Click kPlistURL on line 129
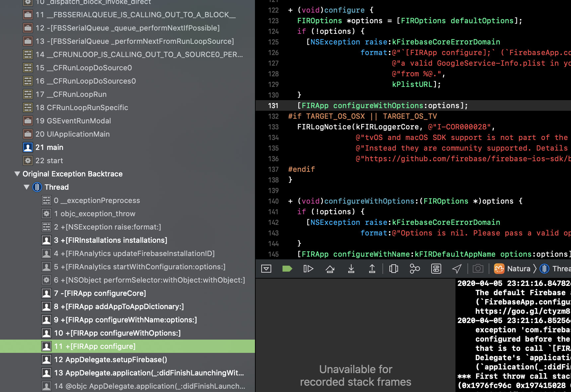This screenshot has width=571, height=392. click(x=412, y=84)
